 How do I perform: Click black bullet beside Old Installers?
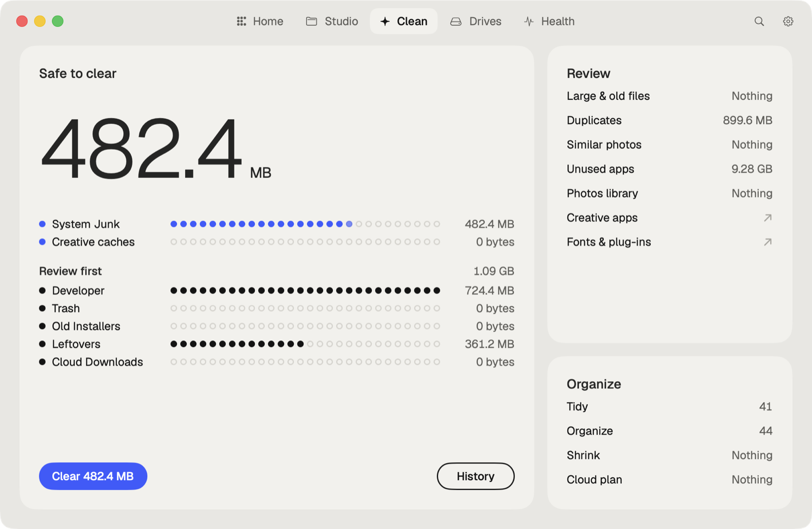(42, 326)
